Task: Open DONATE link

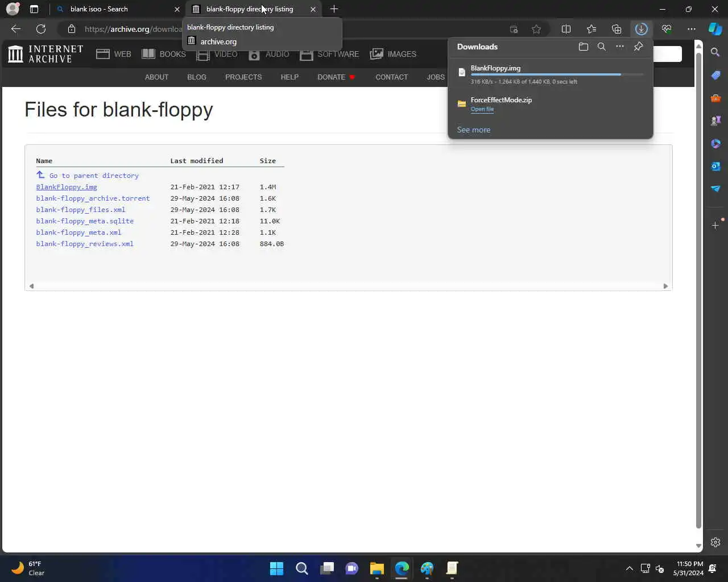Action: (x=336, y=77)
